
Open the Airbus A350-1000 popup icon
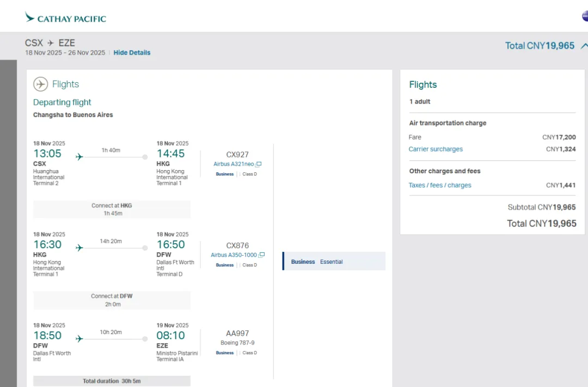(x=262, y=255)
